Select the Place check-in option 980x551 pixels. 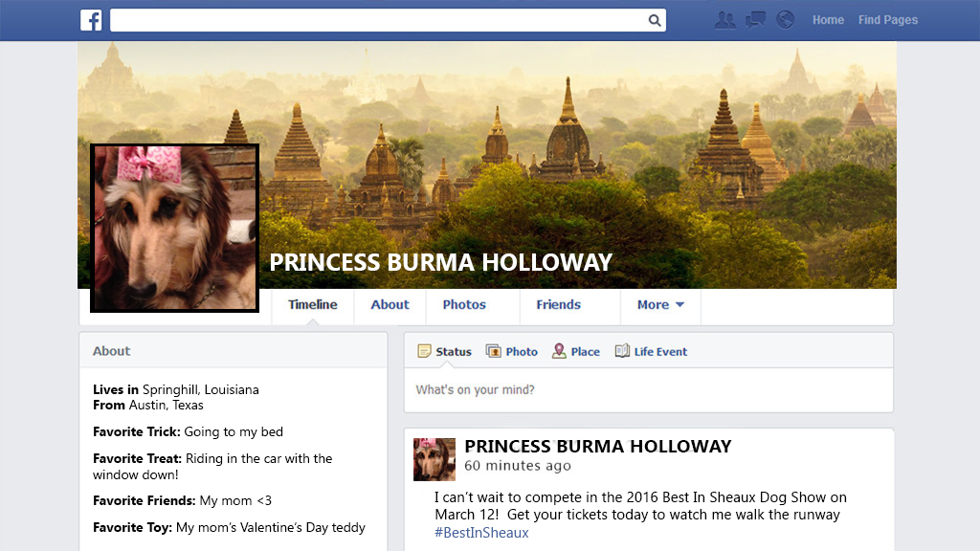[576, 351]
